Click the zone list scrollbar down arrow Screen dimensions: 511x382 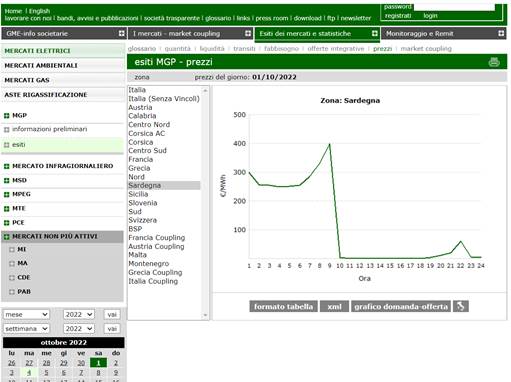click(205, 315)
